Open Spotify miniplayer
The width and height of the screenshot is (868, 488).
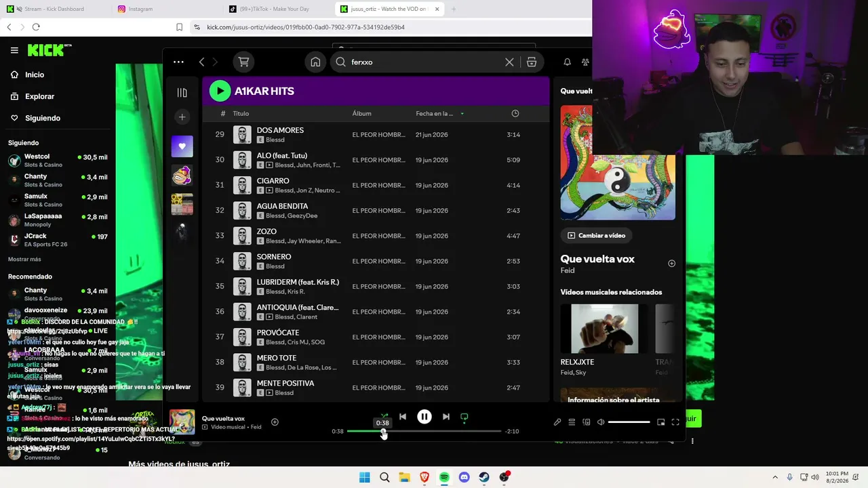[x=661, y=422]
